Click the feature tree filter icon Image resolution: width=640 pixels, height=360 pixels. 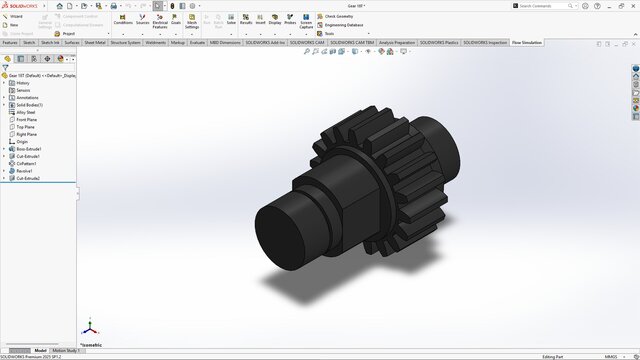[5, 67]
